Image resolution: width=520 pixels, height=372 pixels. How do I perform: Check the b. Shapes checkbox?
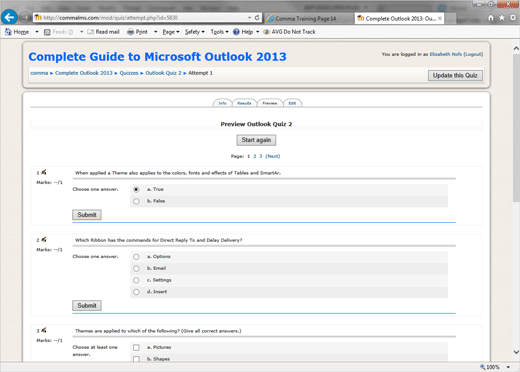[x=136, y=359]
